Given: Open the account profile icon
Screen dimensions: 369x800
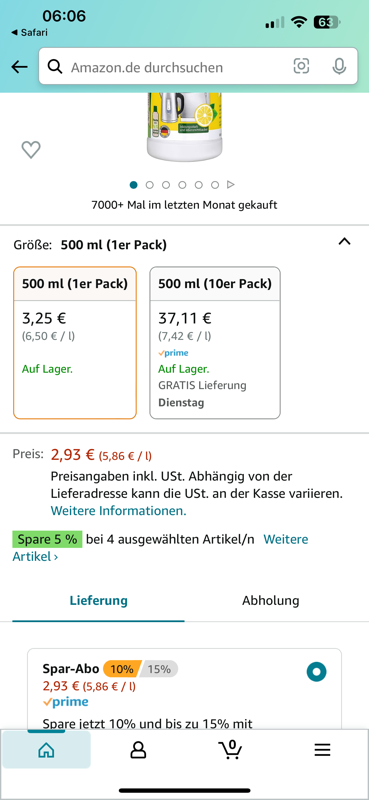Looking at the screenshot, I should tap(138, 749).
